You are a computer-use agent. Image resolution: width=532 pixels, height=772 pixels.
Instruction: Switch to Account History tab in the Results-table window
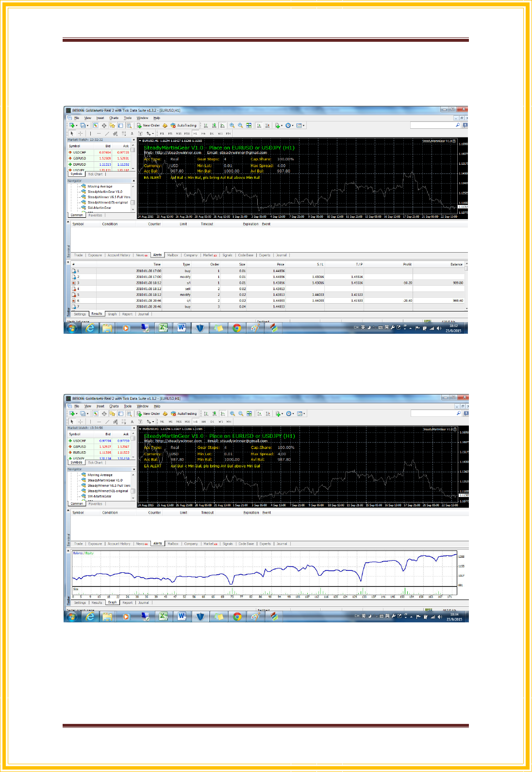(x=119, y=255)
